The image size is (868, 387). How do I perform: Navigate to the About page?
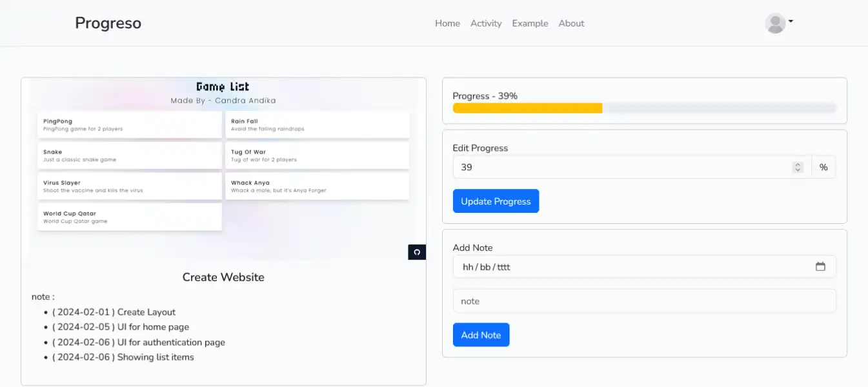pyautogui.click(x=571, y=23)
